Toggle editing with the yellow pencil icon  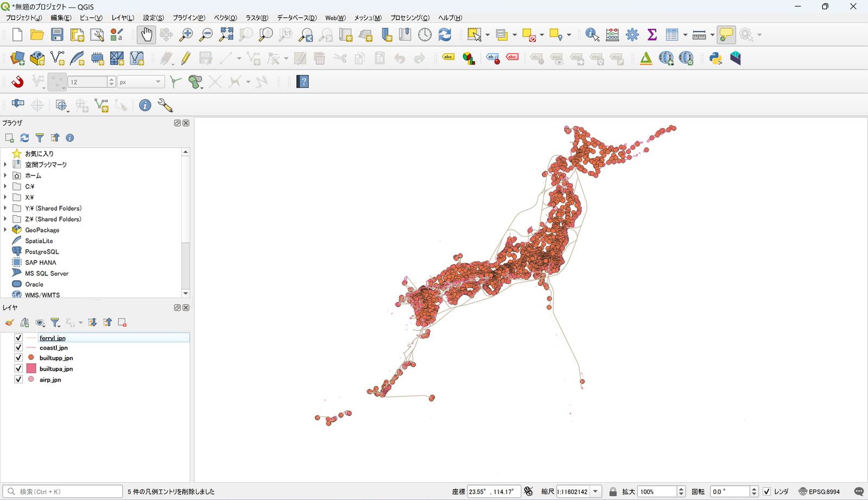186,58
